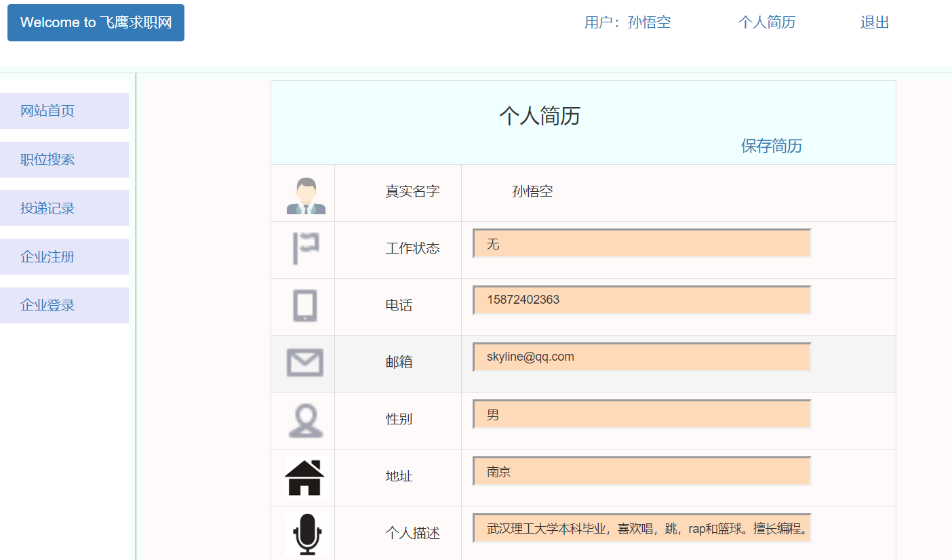Image resolution: width=952 pixels, height=560 pixels.
Task: Open 个人简历 in top navigation
Action: (x=766, y=22)
